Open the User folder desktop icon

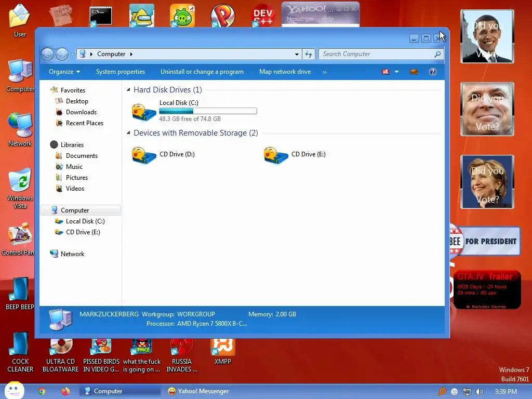20,20
